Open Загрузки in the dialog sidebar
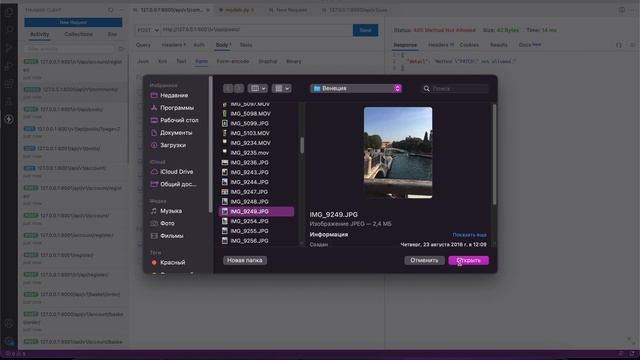This screenshot has width=640, height=360. (168, 145)
